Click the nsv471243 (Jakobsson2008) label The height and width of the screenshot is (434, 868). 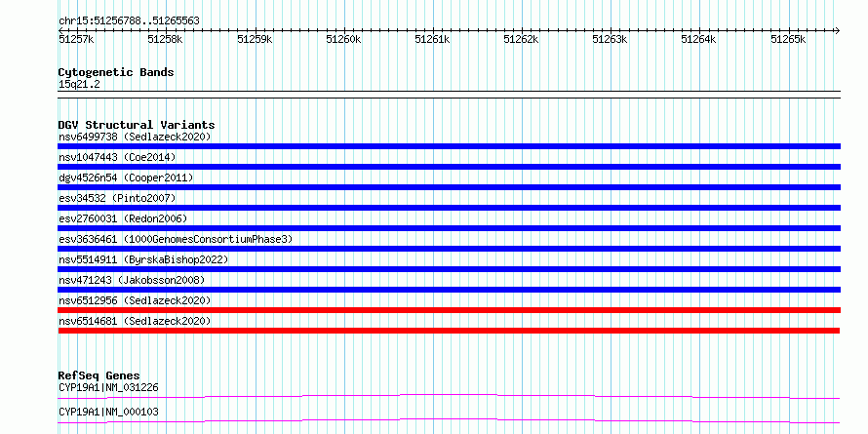point(132,280)
